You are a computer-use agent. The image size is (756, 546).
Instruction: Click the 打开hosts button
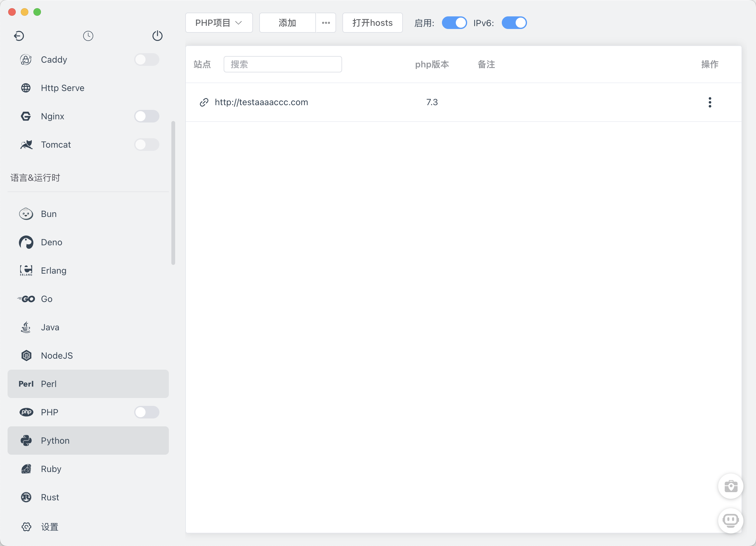372,23
